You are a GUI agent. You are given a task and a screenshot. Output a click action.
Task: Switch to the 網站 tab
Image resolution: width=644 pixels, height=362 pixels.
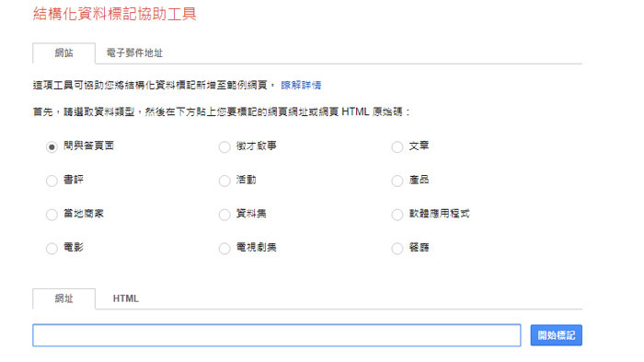click(64, 53)
